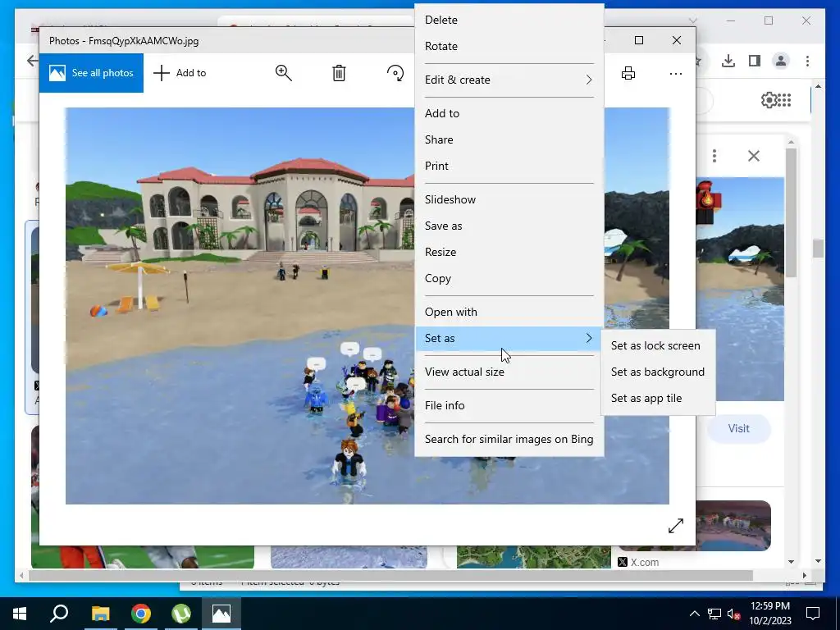Click the network tray icon

tap(714, 614)
